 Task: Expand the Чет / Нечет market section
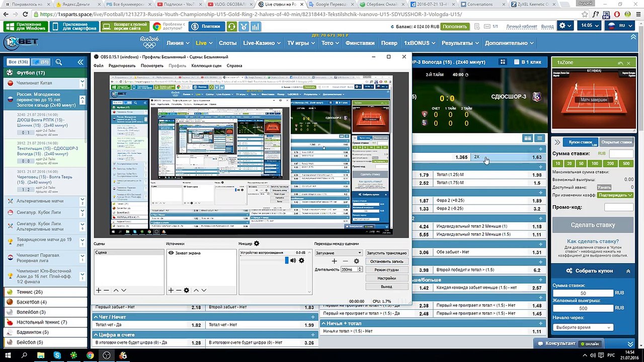[314, 317]
